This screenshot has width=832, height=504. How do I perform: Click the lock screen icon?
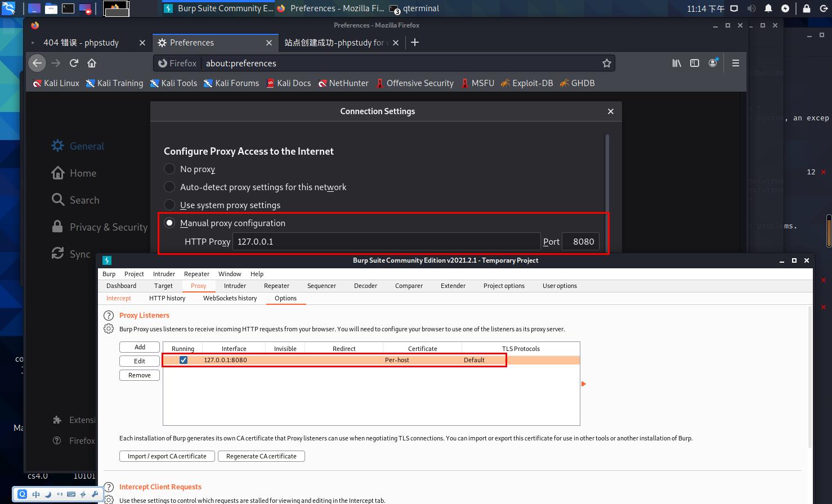807,8
